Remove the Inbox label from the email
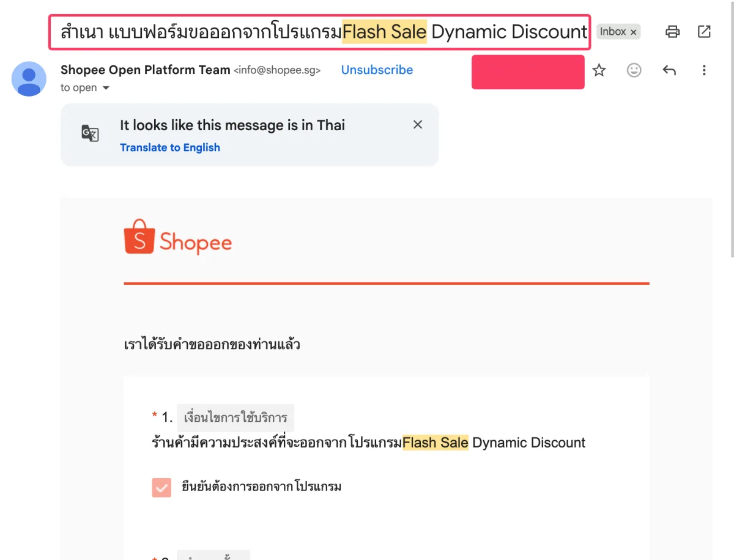734x560 pixels. 634,32
